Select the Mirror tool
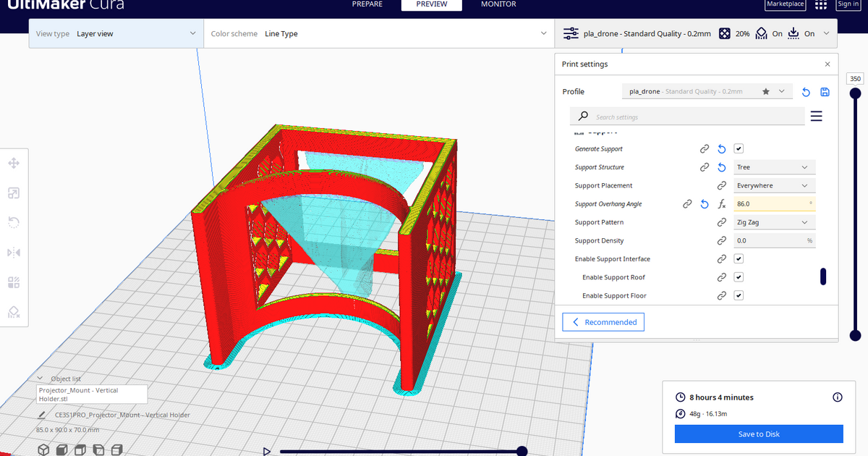Screen dimensions: 868x456 click(13, 252)
